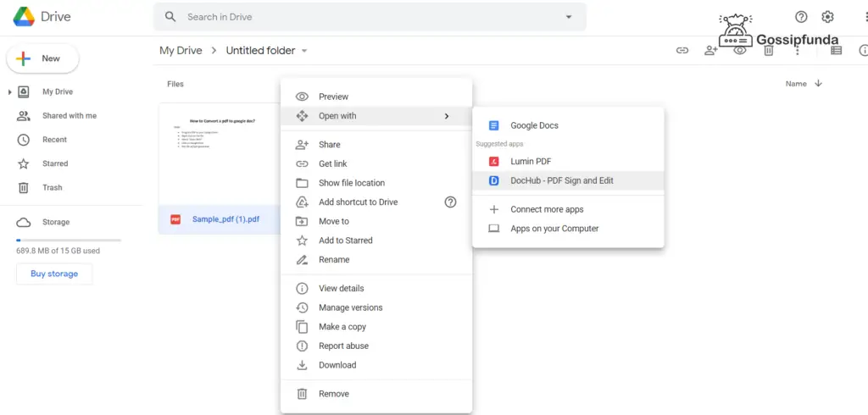The image size is (868, 415).
Task: Click help icon beside Add shortcut
Action: (x=451, y=202)
